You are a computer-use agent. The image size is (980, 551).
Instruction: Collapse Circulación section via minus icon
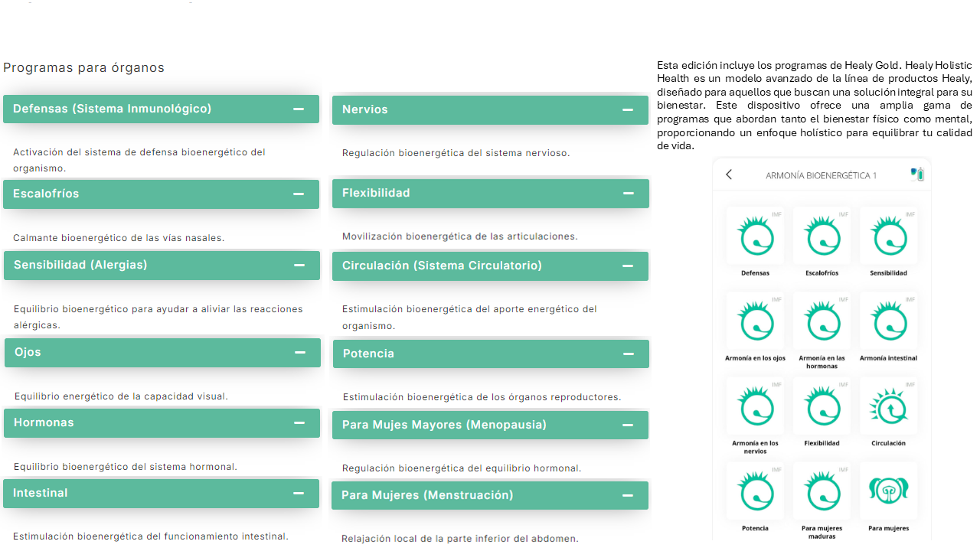pos(628,266)
